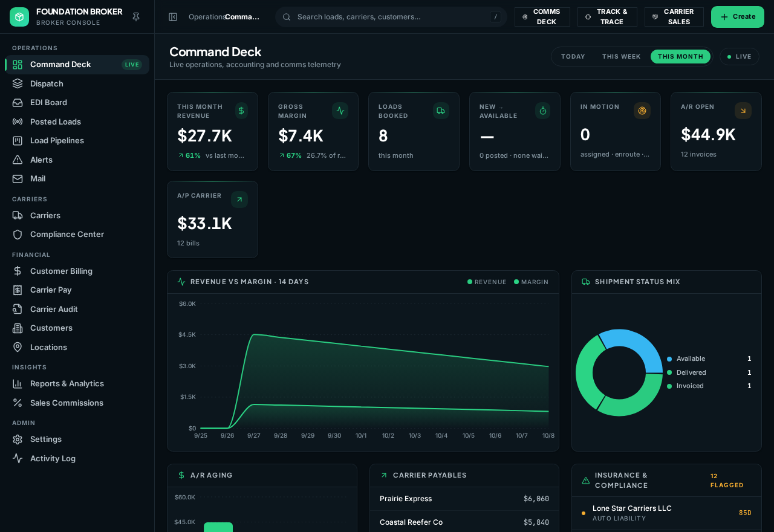Click the arrow icon on A/P Carrier card
This screenshot has width=774, height=532.
[239, 199]
